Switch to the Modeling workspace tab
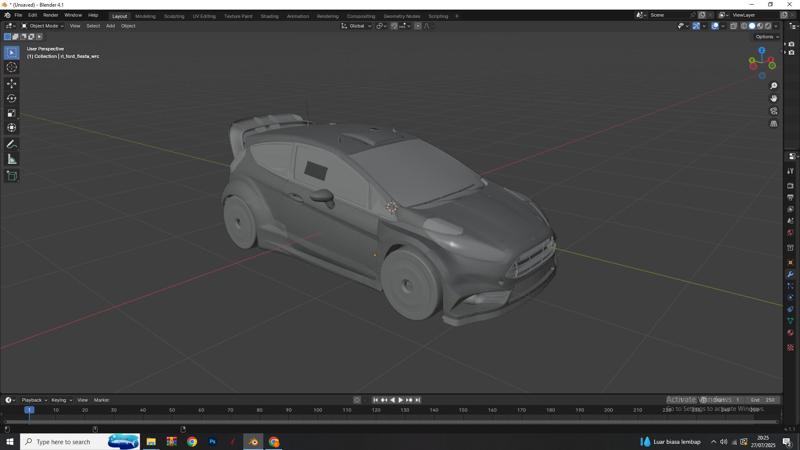The width and height of the screenshot is (800, 450). (145, 16)
